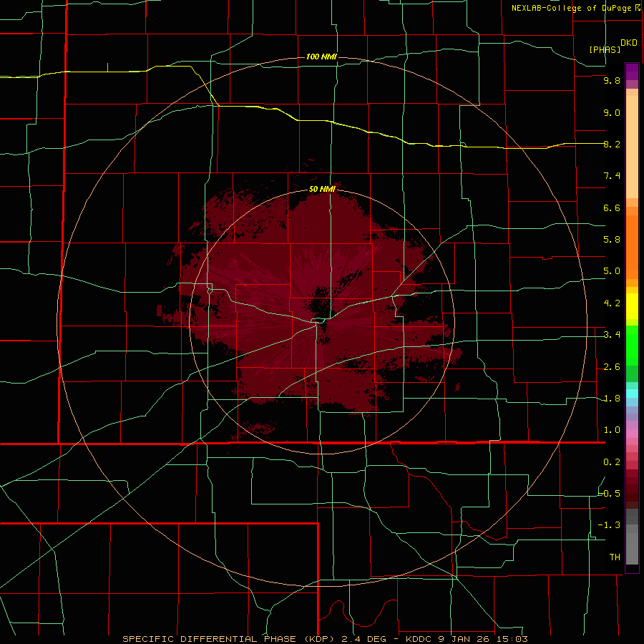Click the "NEXLAB-College of DuPage" header text
The width and height of the screenshot is (644, 644).
pos(573,8)
